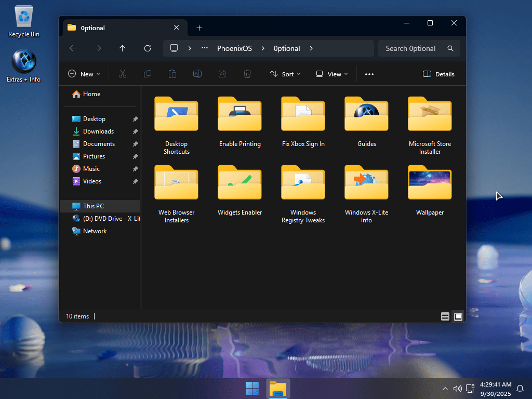Viewport: 532px width, 399px height.
Task: Select Downloads in the sidebar
Action: 98,131
